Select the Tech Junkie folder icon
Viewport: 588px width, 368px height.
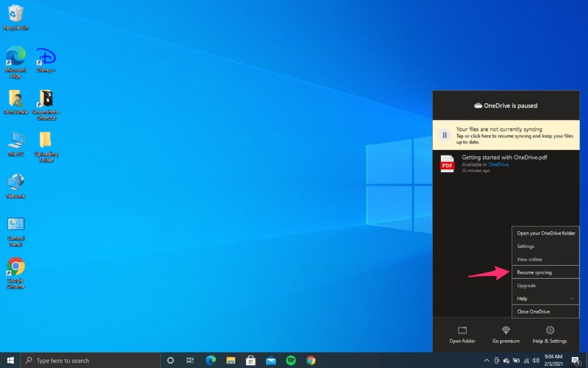tap(15, 102)
